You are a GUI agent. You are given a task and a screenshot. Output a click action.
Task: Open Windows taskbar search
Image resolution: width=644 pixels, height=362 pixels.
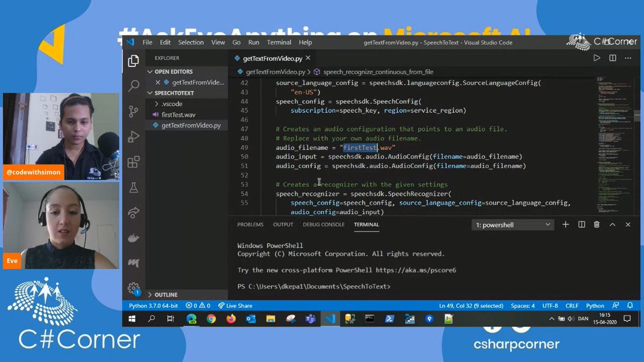152,319
